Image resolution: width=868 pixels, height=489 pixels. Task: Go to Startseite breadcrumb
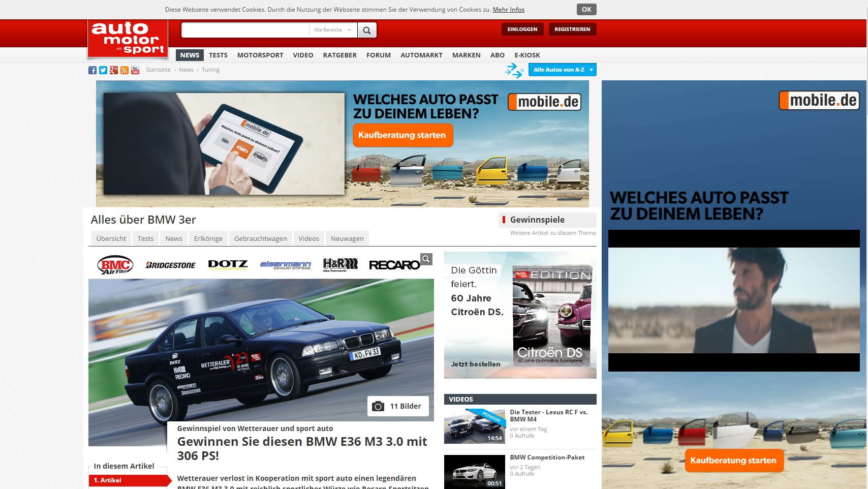159,70
